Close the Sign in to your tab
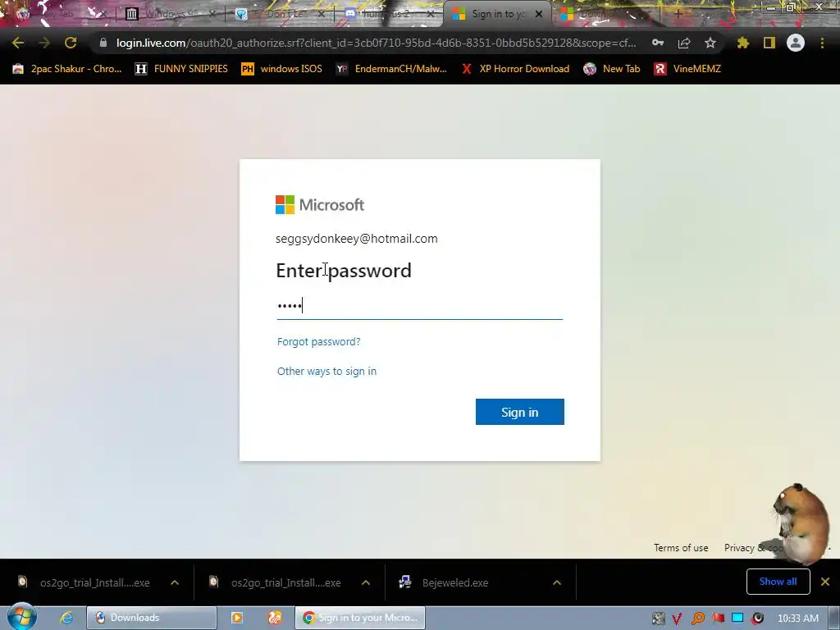Image resolution: width=840 pixels, height=630 pixels. (539, 14)
